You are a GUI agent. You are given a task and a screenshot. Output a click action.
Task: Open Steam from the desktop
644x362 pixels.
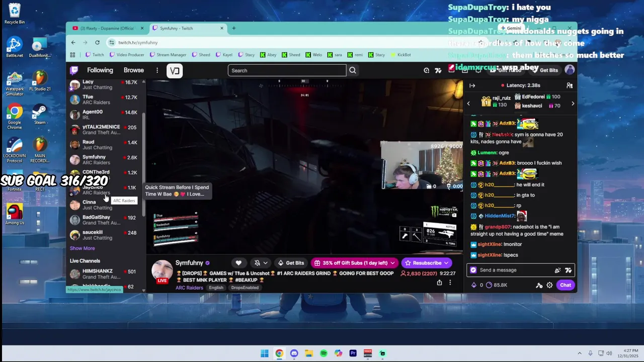[40, 114]
